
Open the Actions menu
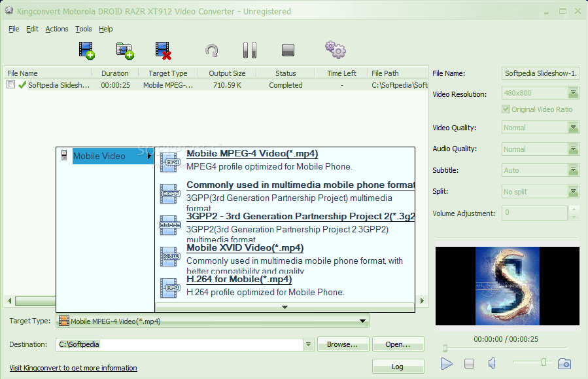pos(57,29)
